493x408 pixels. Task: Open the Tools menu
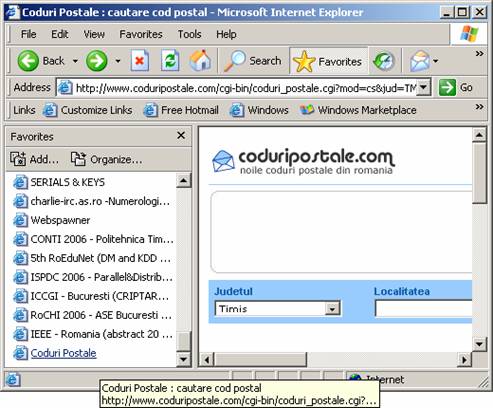pyautogui.click(x=189, y=34)
